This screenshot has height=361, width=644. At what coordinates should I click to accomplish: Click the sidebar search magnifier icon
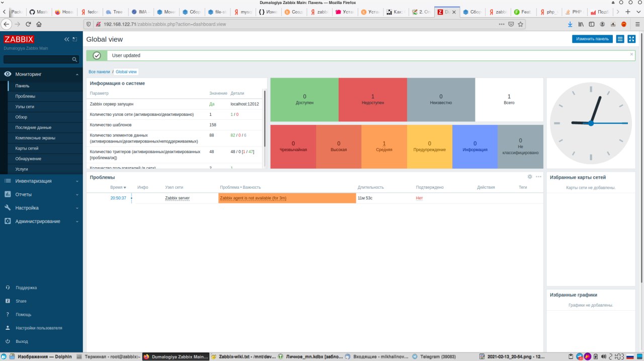tap(75, 59)
